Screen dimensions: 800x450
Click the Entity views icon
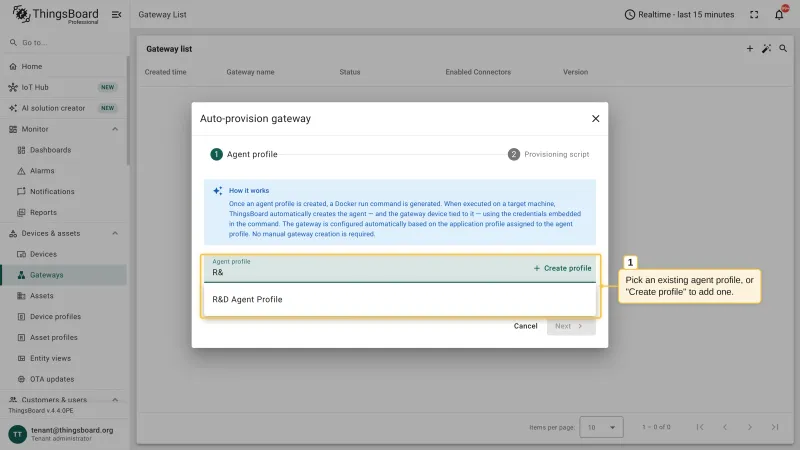click(x=21, y=358)
